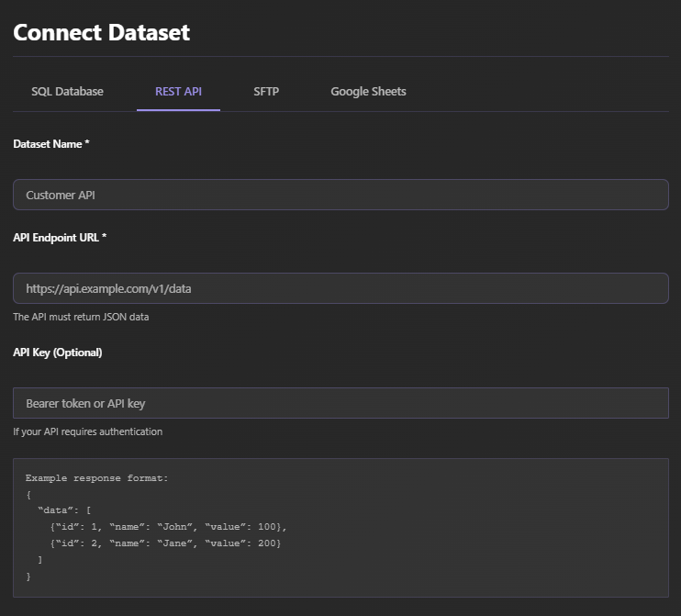Screen dimensions: 681x616
Task: Click the API Key (Optional) label
Action: click(58, 353)
